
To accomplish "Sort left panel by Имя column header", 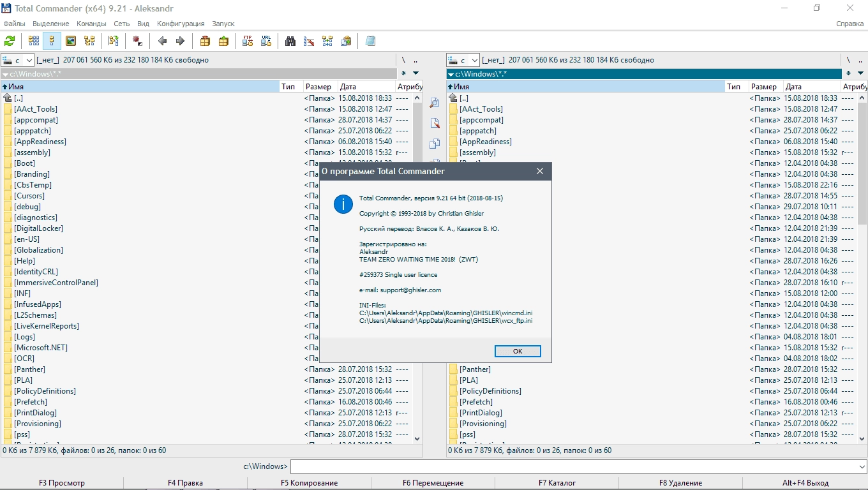I will [140, 87].
